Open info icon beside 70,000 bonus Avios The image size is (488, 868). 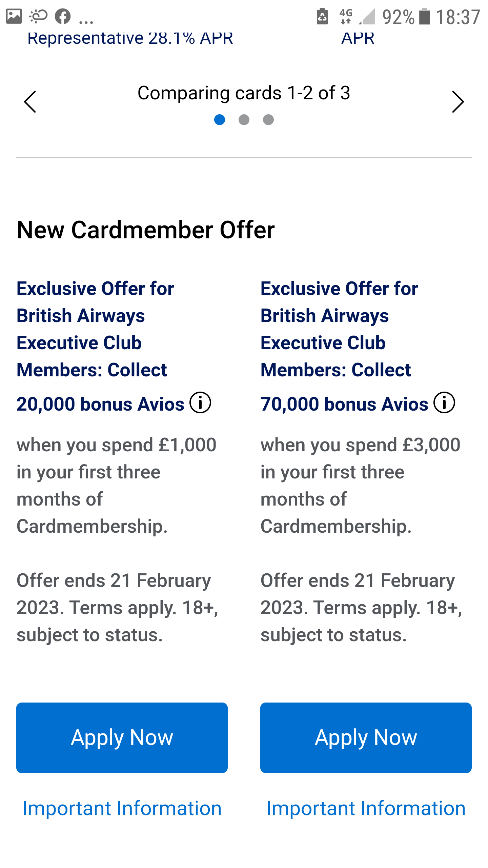(x=444, y=403)
